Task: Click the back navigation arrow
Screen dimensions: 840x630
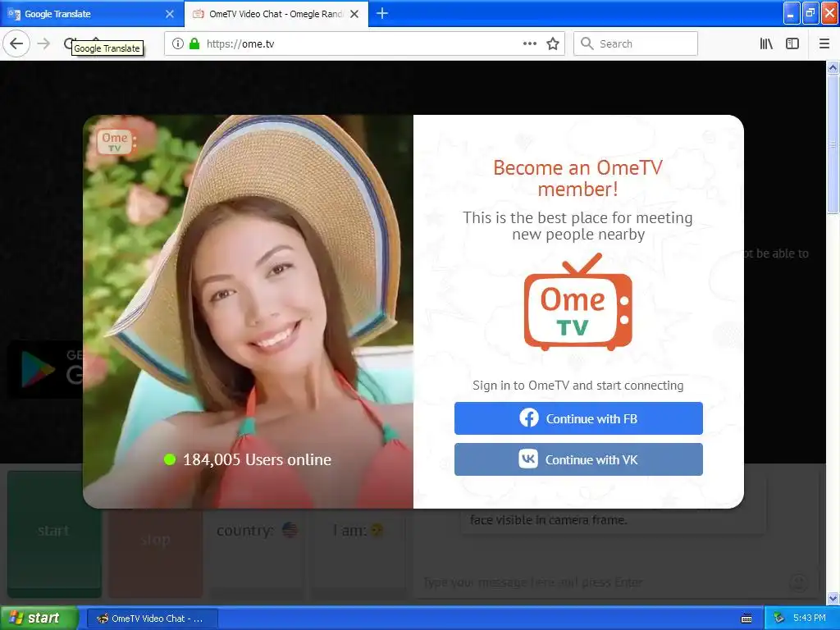Action: click(16, 43)
